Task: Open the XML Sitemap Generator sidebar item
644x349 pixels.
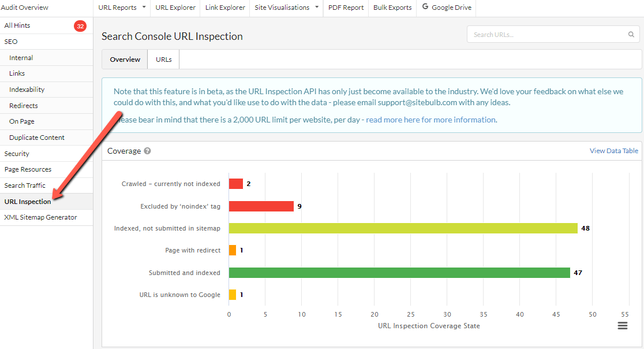Action: 40,217
